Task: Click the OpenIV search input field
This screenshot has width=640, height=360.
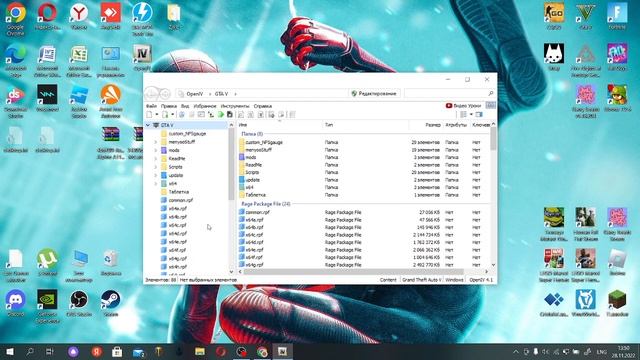Action: [446, 93]
